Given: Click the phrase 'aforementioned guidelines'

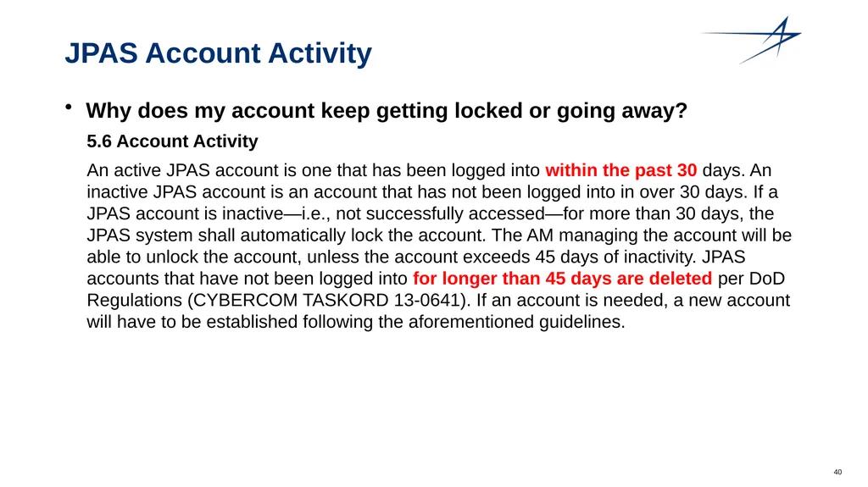Looking at the screenshot, I should [516, 322].
